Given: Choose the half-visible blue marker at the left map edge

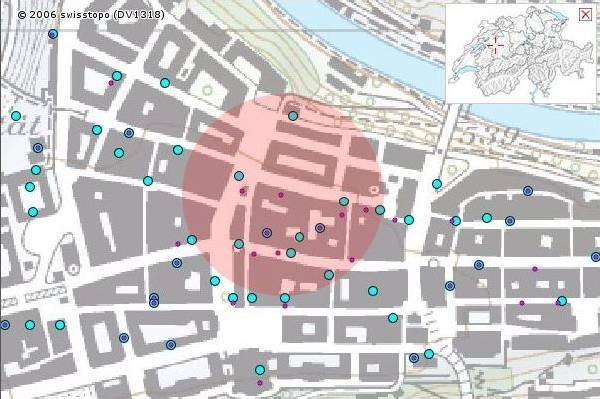Looking at the screenshot, I should point(5,325).
